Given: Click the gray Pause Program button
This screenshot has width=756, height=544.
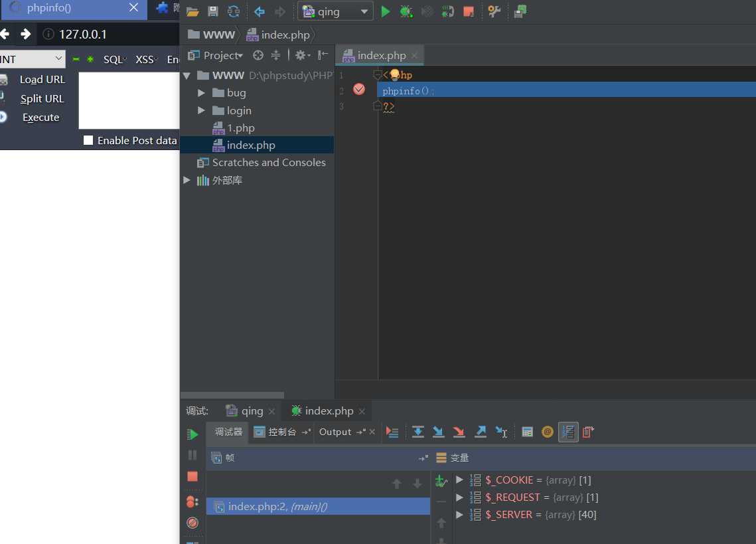Looking at the screenshot, I should [x=192, y=455].
